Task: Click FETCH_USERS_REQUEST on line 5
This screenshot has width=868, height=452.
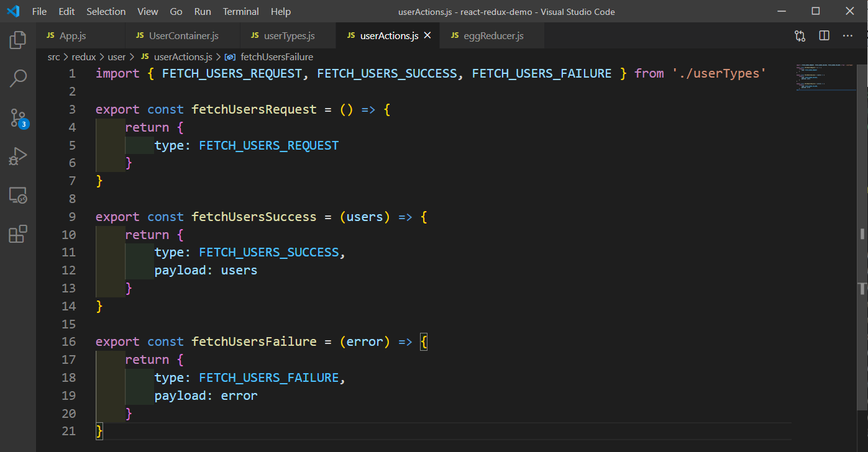Action: [269, 145]
